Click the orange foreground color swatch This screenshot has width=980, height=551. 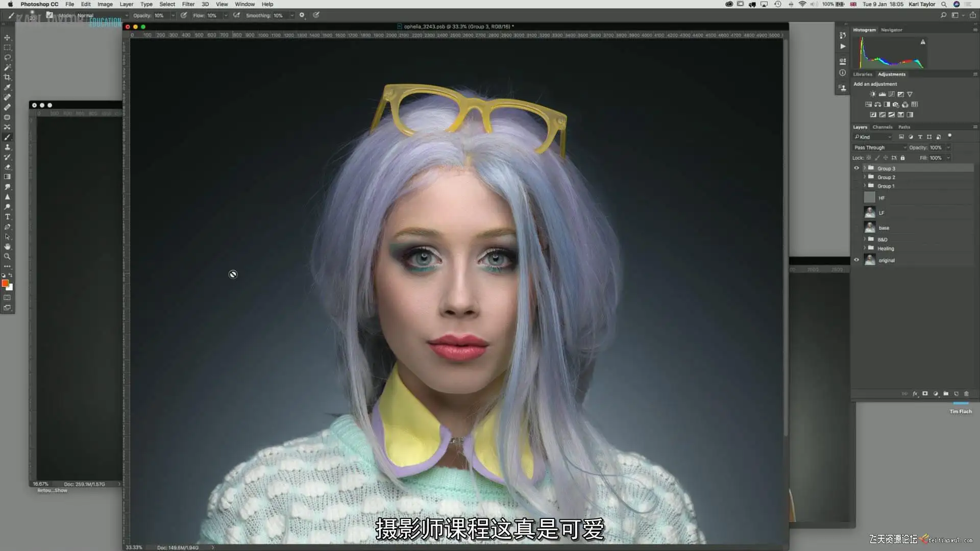pos(5,283)
